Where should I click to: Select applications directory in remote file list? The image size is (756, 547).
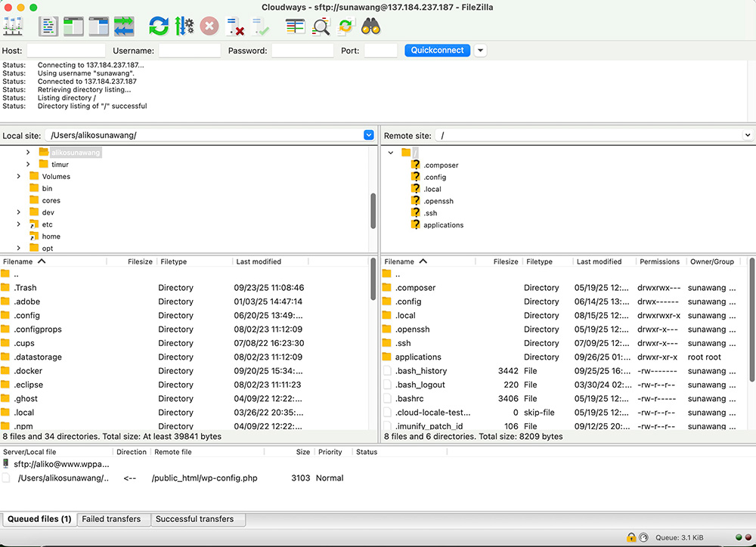(x=417, y=357)
